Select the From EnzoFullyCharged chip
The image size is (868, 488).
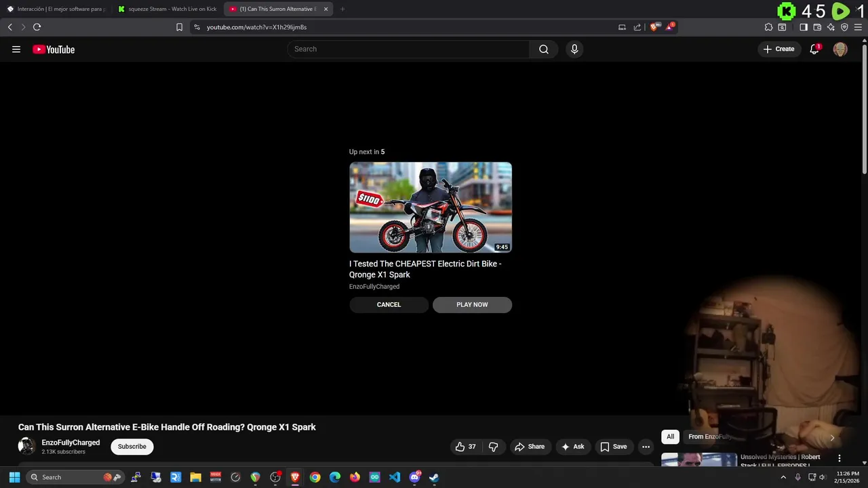(x=709, y=436)
